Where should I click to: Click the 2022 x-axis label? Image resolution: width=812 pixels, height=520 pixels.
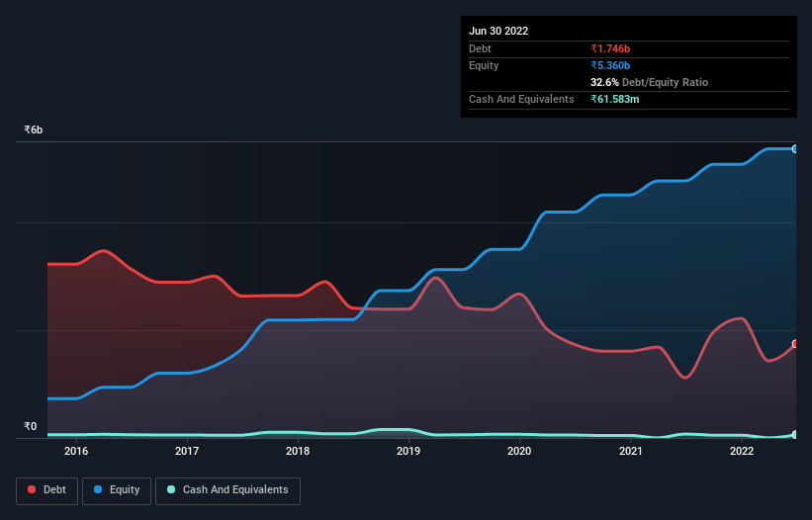click(x=742, y=451)
